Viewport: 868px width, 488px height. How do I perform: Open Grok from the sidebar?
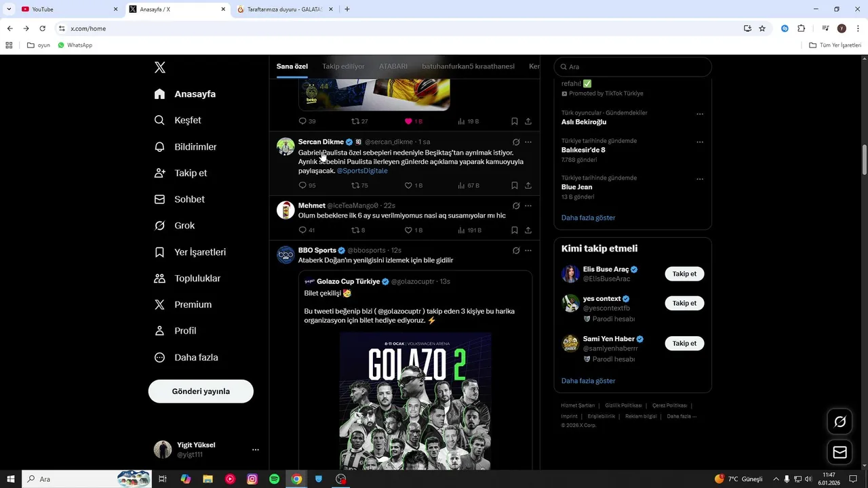pyautogui.click(x=175, y=226)
